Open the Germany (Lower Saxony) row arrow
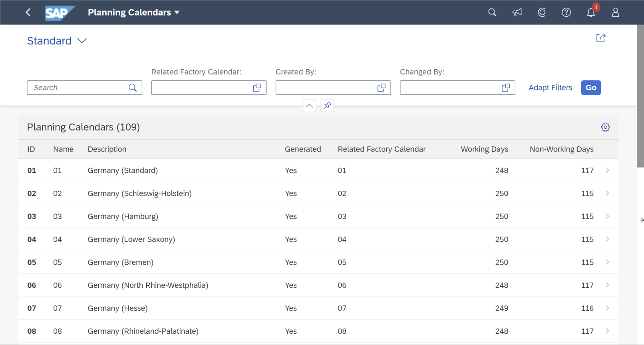The image size is (644, 345). [607, 239]
